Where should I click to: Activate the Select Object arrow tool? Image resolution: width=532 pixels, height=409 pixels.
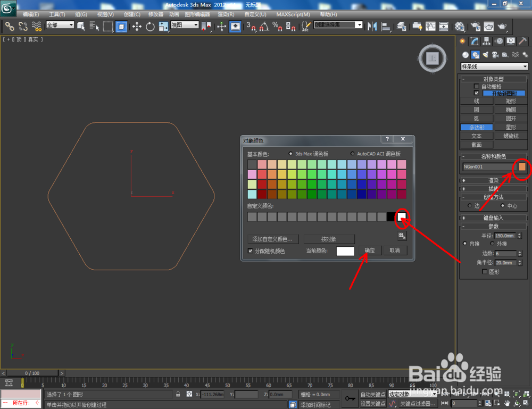(x=81, y=26)
